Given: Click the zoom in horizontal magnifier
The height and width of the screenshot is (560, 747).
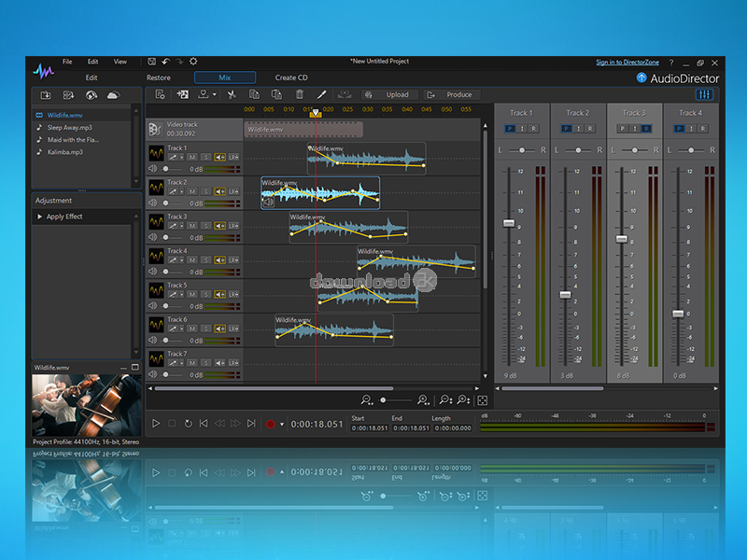Looking at the screenshot, I should [423, 400].
